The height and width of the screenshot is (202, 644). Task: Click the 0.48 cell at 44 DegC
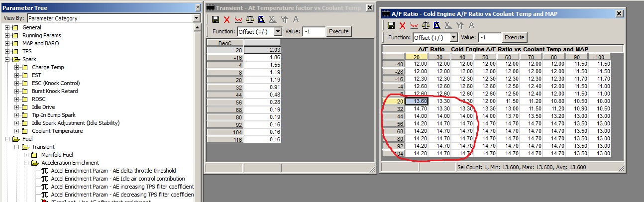click(x=262, y=95)
